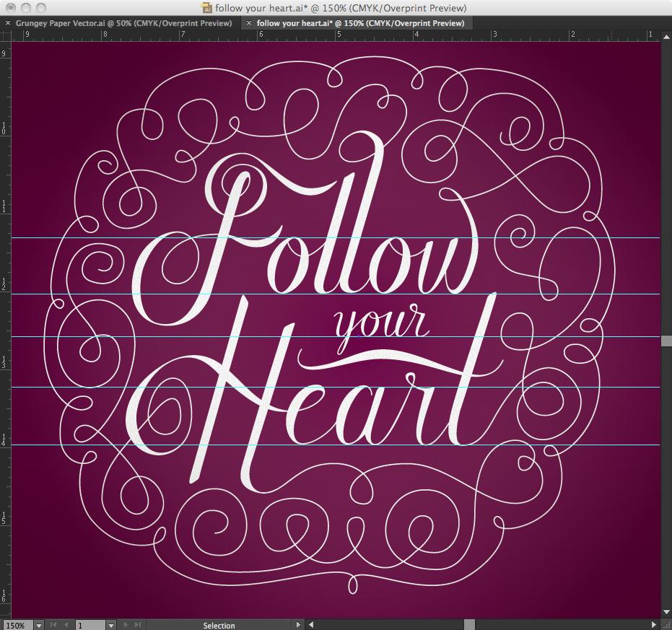The height and width of the screenshot is (630, 672).
Task: Click the horizontal scrollbar thumb
Action: (x=470, y=625)
